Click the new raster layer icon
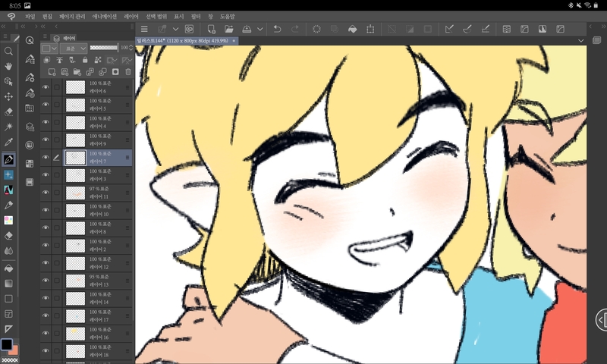 click(52, 72)
